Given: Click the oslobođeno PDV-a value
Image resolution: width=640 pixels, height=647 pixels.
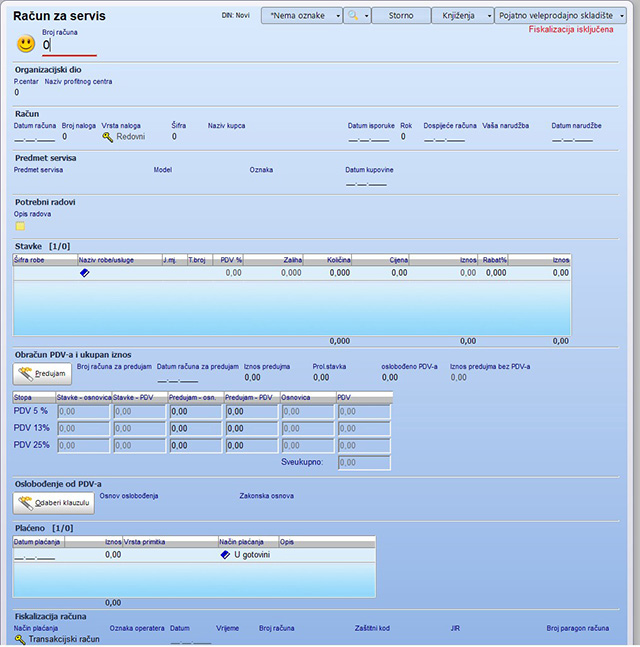Looking at the screenshot, I should coord(390,378).
